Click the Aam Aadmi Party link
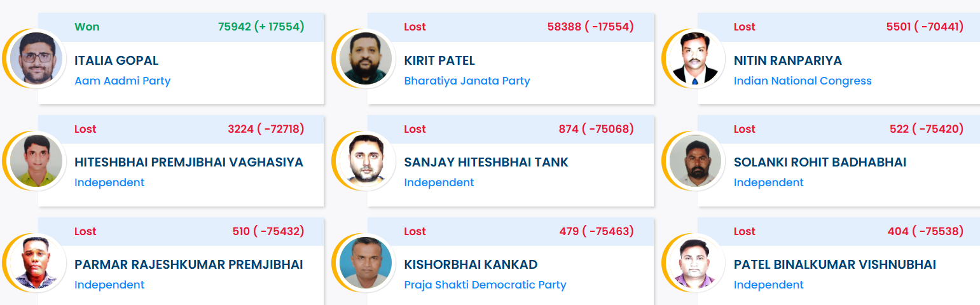Viewport: 980px width, 305px height. pos(122,81)
